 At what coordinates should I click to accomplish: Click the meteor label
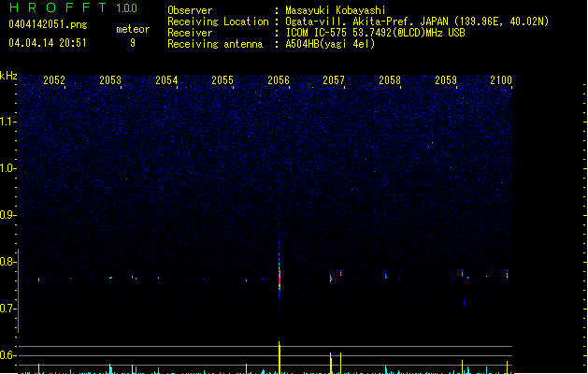tap(133, 29)
